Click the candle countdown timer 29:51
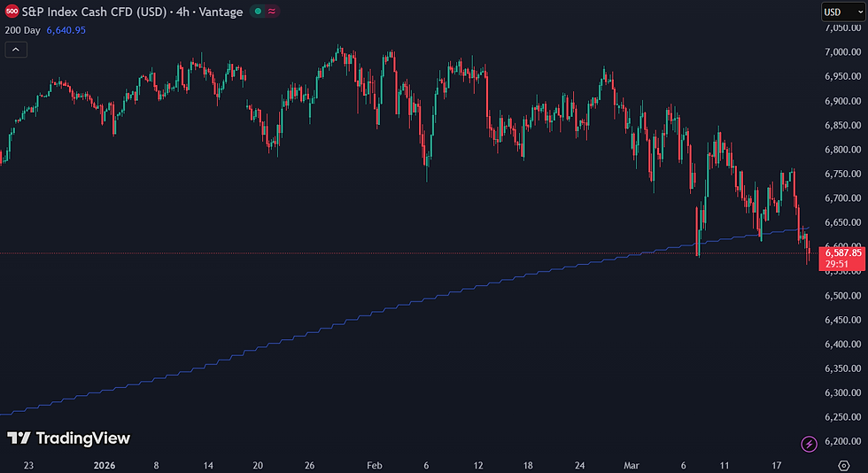 tap(836, 264)
